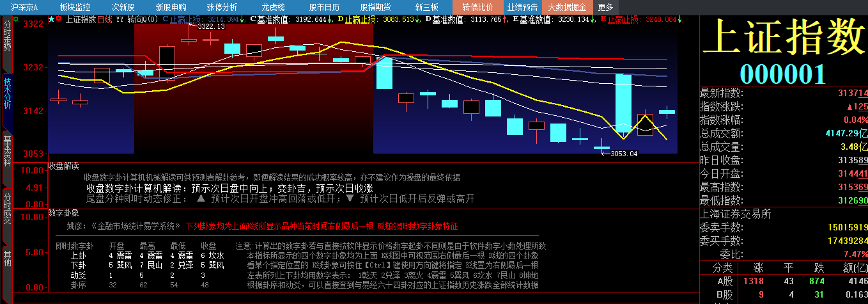This screenshot has width=868, height=304.
Task: Select the 最高指数 row
Action: click(x=784, y=187)
